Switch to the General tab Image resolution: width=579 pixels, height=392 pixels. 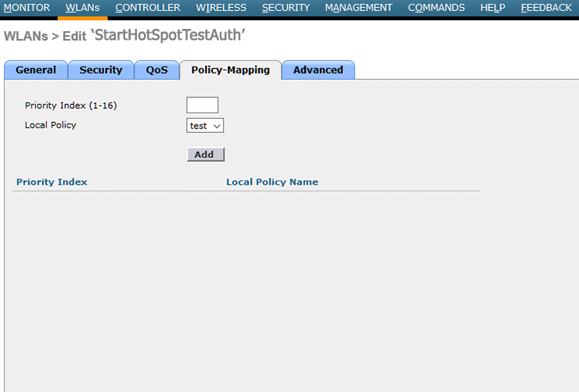pyautogui.click(x=36, y=70)
